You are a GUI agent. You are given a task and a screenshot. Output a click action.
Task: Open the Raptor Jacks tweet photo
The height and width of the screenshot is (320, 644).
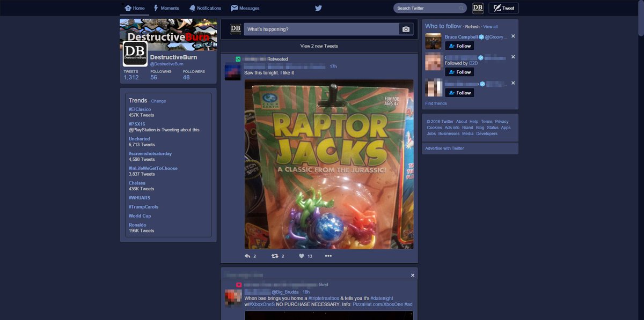pos(329,164)
